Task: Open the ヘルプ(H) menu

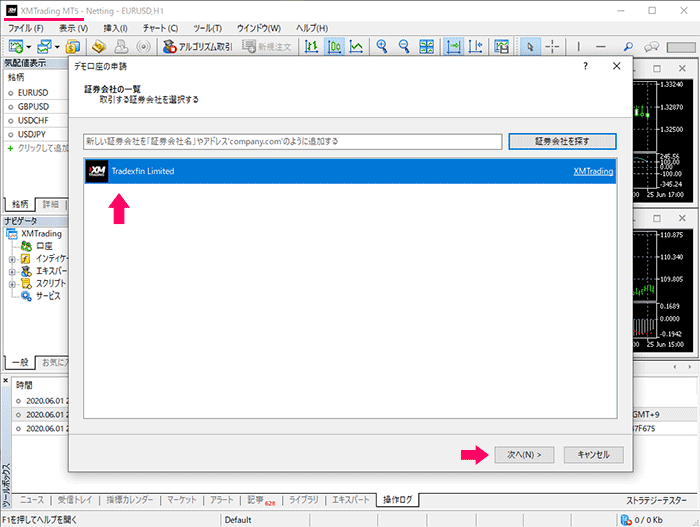Action: 312,28
